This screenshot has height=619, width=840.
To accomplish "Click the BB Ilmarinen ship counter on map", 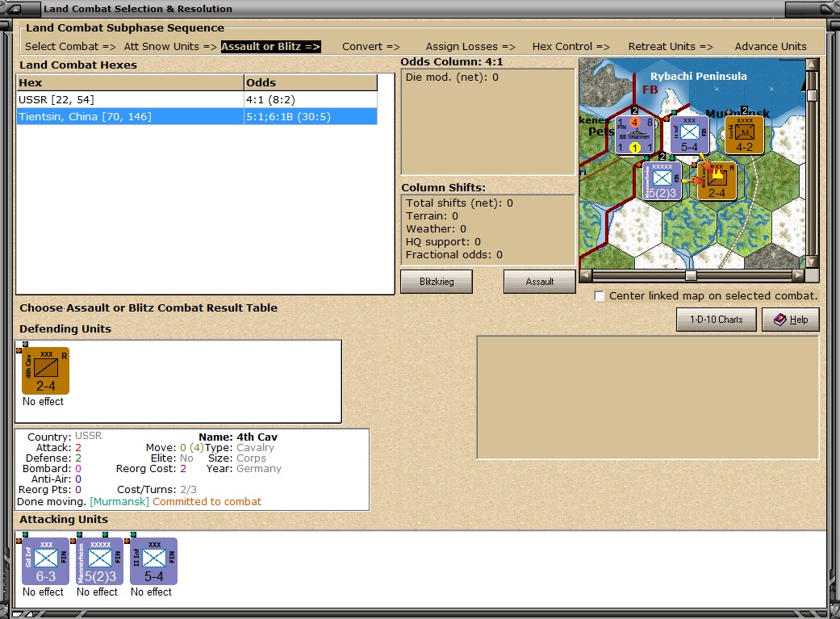I will click(x=635, y=135).
